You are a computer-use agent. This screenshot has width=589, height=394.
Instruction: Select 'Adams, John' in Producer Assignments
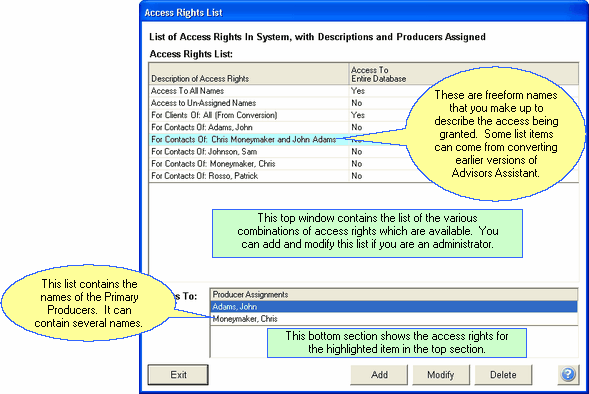[394, 306]
